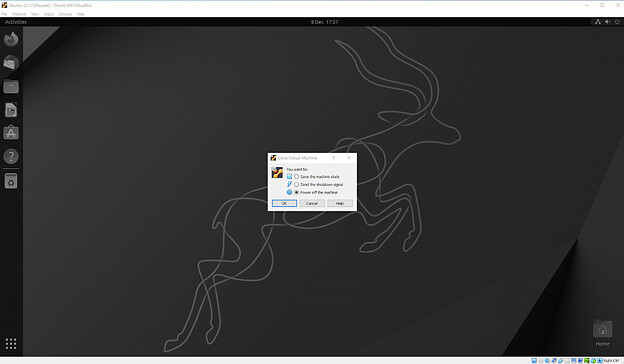Click Cancel in Close Virtual Machine dialog
The width and height of the screenshot is (624, 364).
click(312, 203)
